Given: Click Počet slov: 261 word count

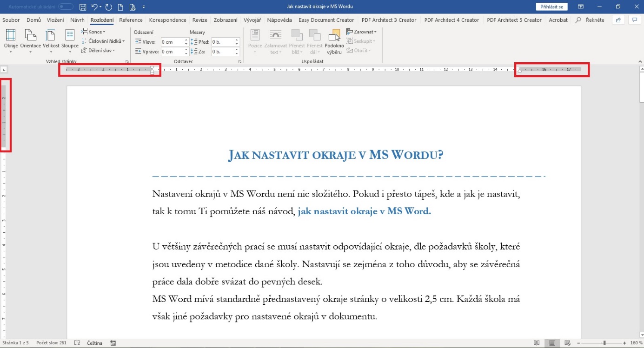Looking at the screenshot, I should click(x=52, y=343).
